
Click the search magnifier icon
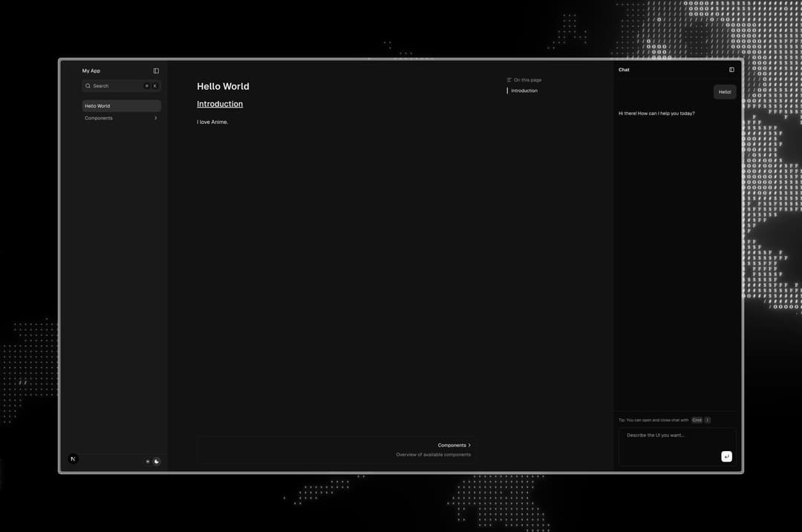[x=88, y=86]
